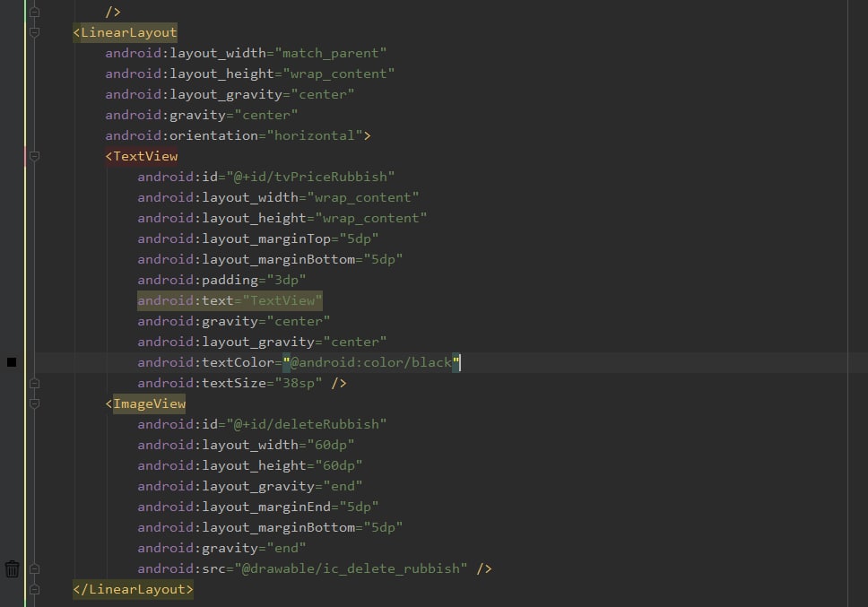Click fold end marker beside the top "/>" line
Screen dimensions: 868x607
coord(34,12)
